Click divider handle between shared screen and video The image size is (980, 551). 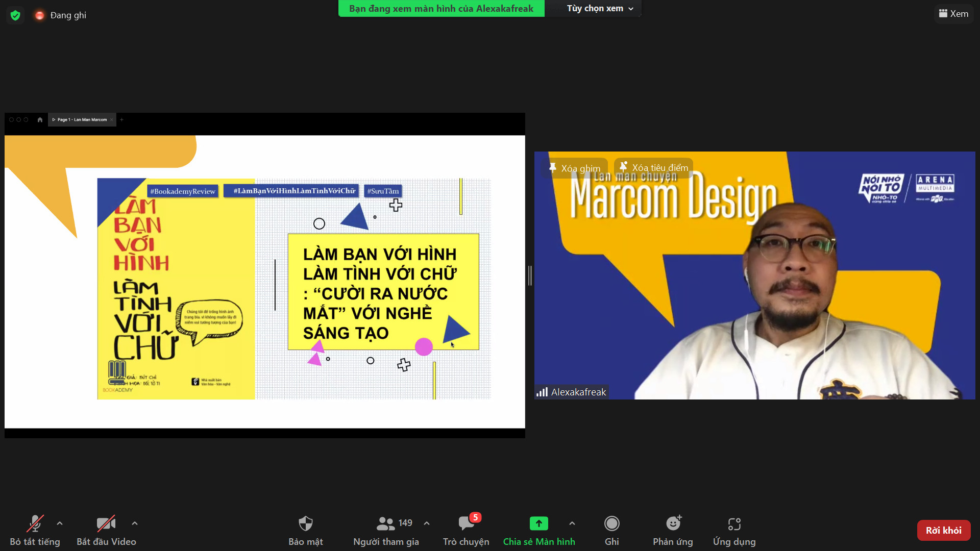pos(530,275)
